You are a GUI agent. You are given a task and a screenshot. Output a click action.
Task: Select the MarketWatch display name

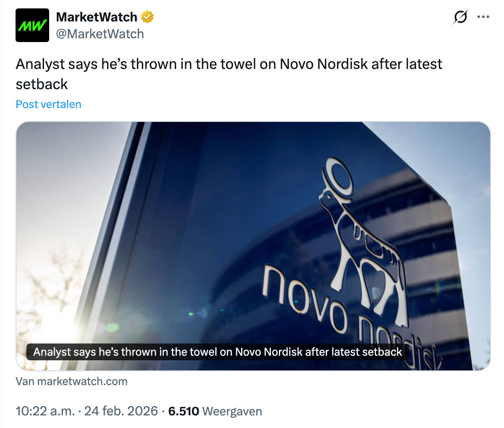click(x=97, y=17)
